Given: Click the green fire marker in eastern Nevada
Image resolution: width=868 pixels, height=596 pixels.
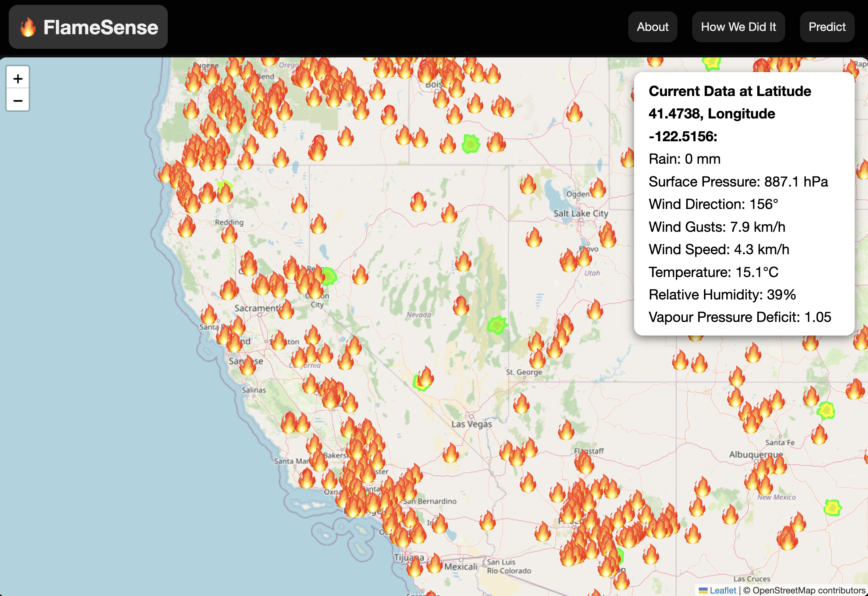Looking at the screenshot, I should (x=497, y=325).
